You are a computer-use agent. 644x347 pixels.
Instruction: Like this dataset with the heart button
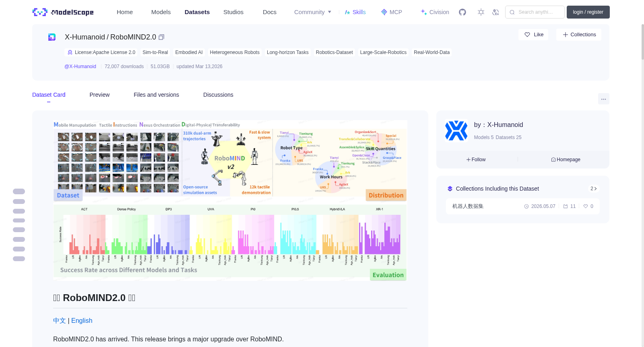534,35
